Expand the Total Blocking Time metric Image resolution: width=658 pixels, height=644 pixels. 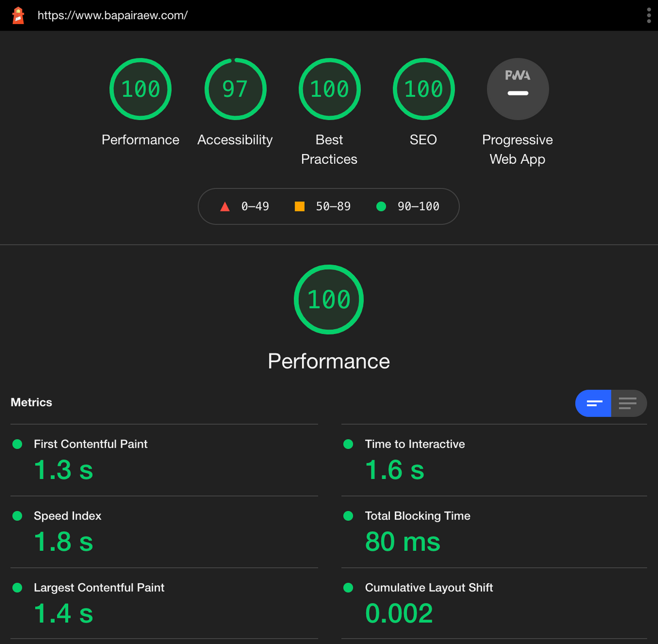(x=417, y=516)
